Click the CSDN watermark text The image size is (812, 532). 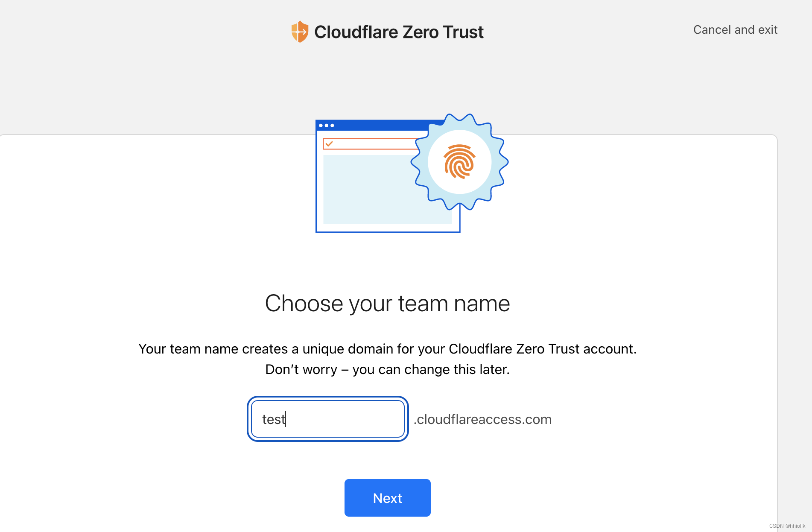tap(787, 526)
